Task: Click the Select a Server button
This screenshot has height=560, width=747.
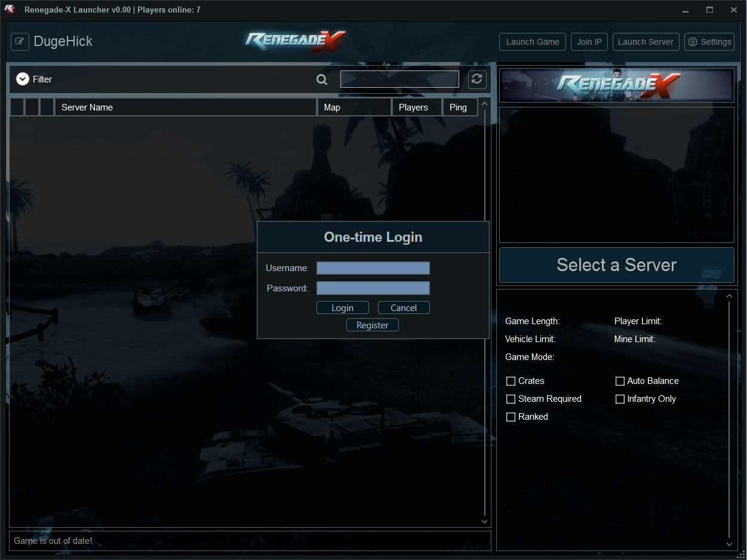Action: (x=617, y=265)
